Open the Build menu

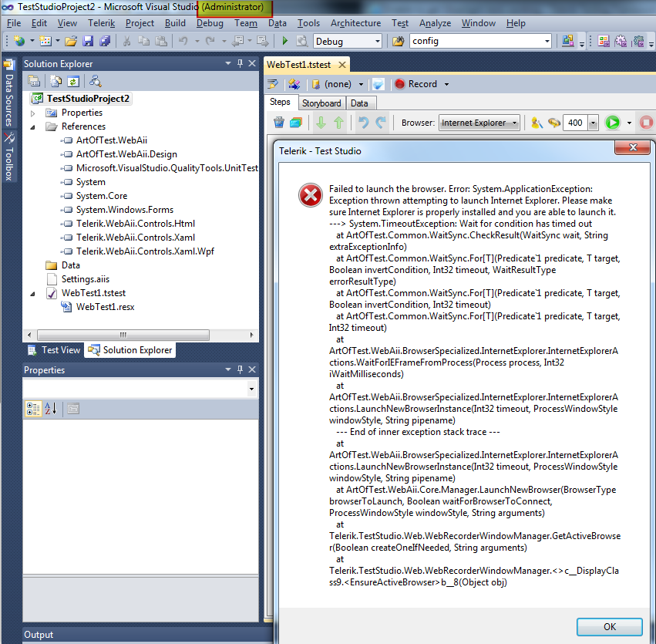coord(175,23)
